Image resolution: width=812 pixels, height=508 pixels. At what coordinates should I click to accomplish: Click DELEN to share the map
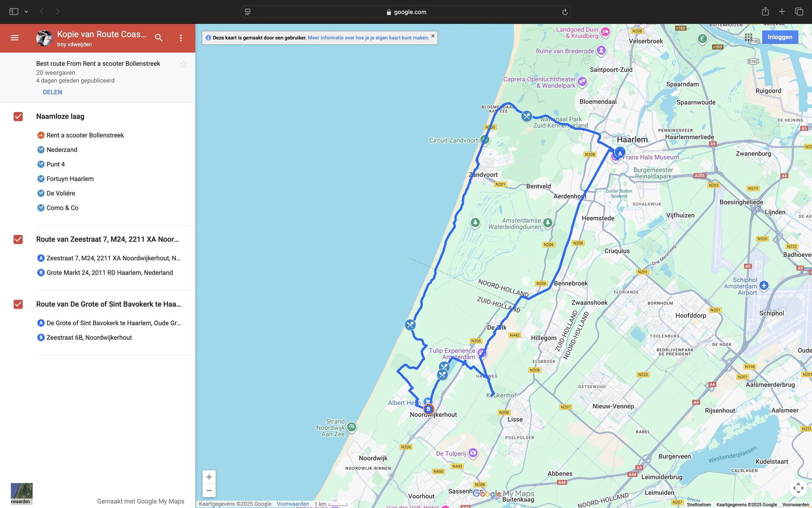[x=52, y=92]
